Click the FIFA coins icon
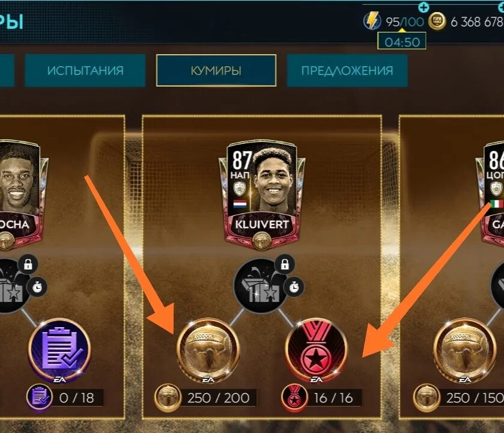This screenshot has width=504, height=433. [x=437, y=21]
